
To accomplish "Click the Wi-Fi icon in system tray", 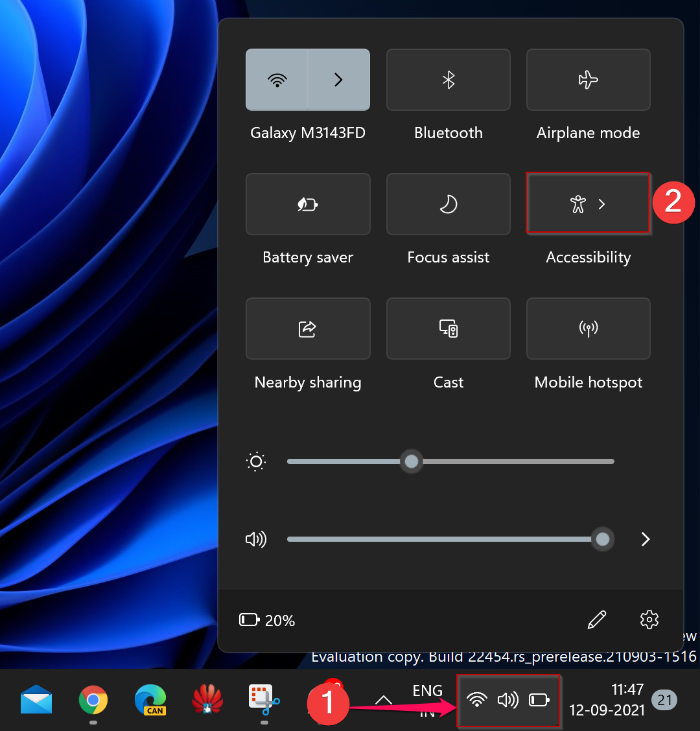I will 477,700.
